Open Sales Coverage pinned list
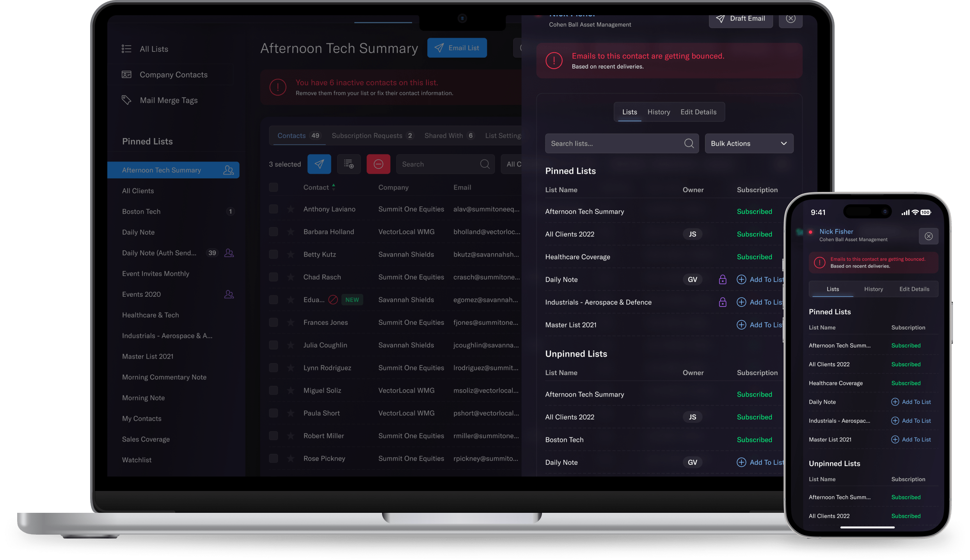The height and width of the screenshot is (560, 970). pos(146,439)
